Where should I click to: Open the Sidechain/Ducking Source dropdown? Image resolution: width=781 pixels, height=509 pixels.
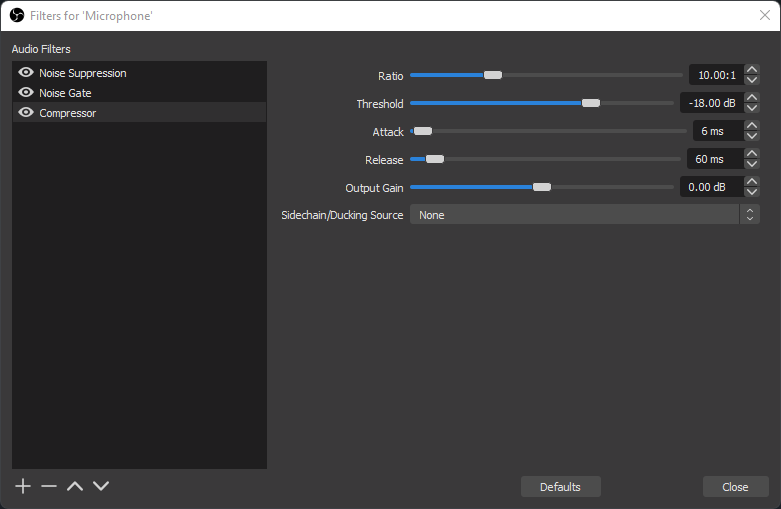(585, 215)
